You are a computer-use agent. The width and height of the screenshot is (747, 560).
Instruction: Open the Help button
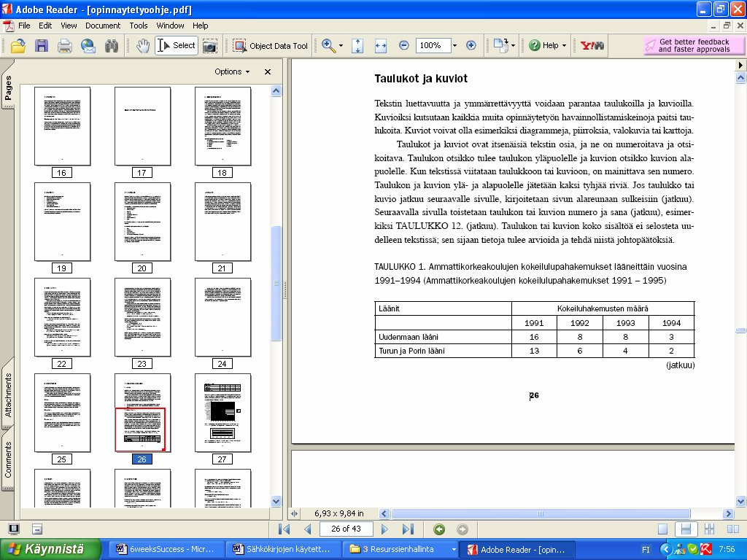point(544,46)
